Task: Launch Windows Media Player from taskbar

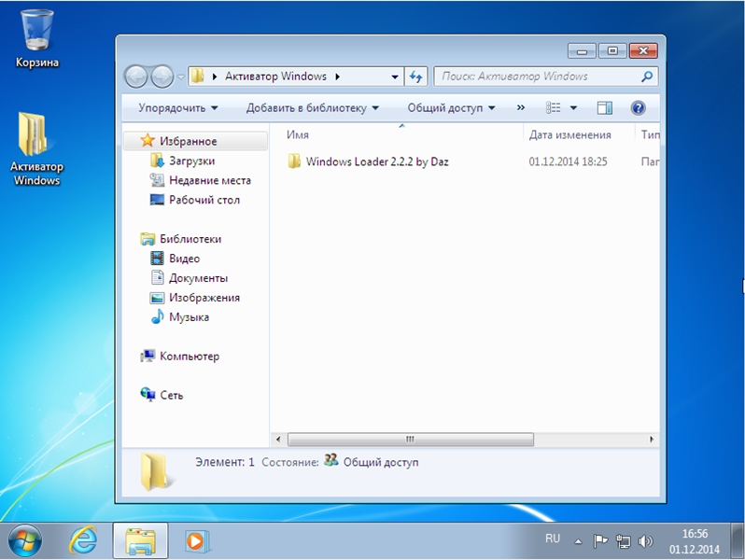Action: 196,541
